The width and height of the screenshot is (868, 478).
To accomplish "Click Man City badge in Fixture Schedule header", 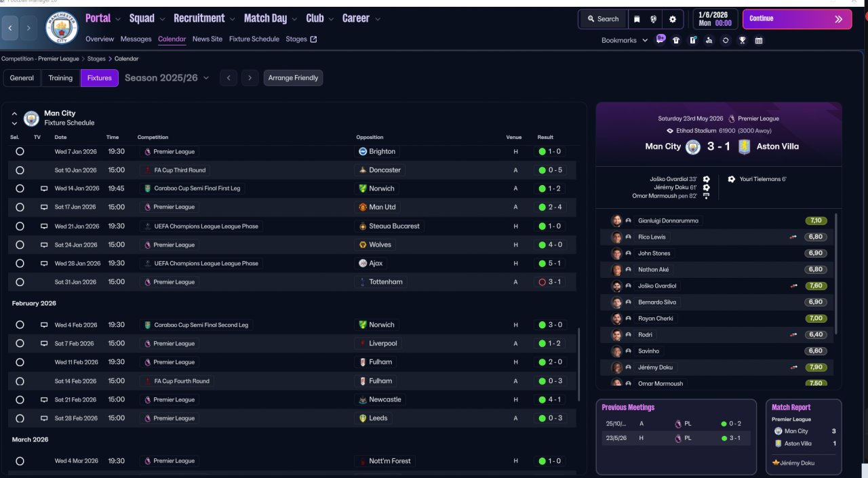I will coord(31,119).
